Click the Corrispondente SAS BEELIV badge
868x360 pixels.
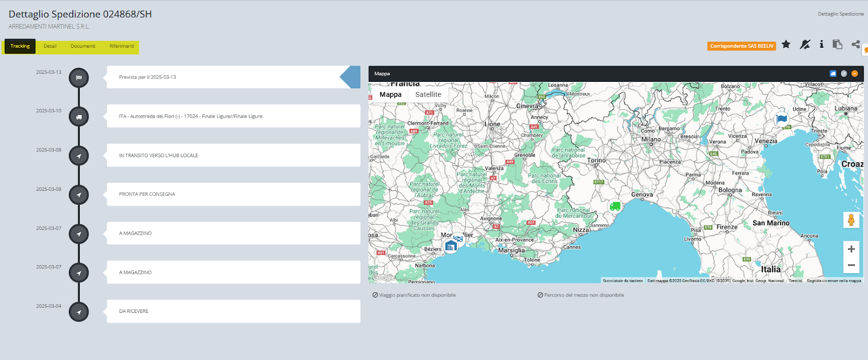742,46
